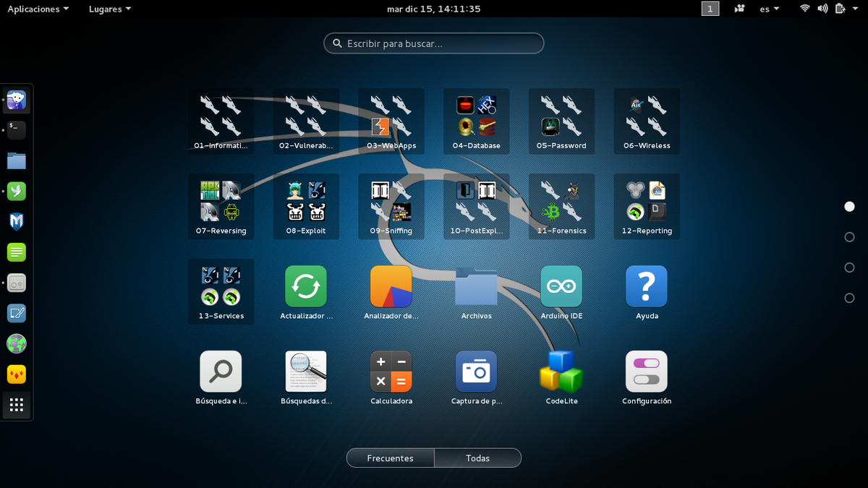Screen dimensions: 868x488
Task: Open the 01-Informati... tools folder
Action: click(221, 121)
